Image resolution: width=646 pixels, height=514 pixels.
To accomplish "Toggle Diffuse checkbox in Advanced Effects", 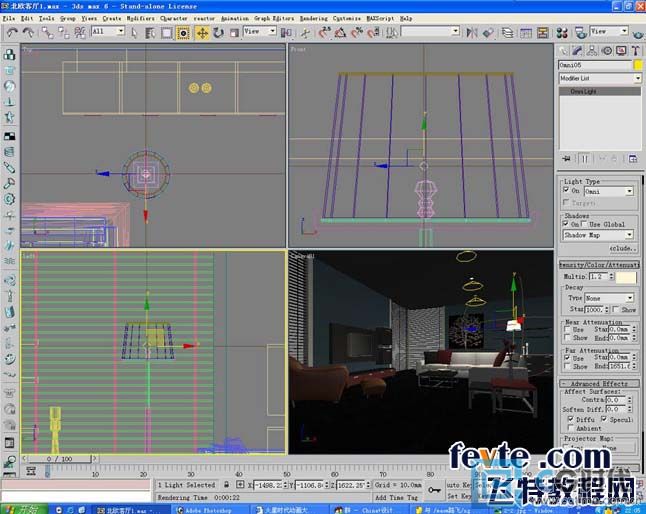I will point(571,419).
